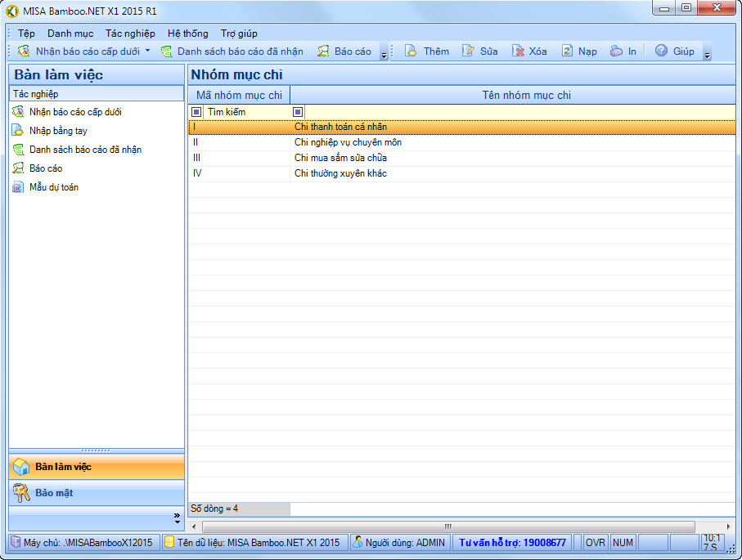
Task: Click the Sửa (edit) toolbar icon
Action: (468, 51)
